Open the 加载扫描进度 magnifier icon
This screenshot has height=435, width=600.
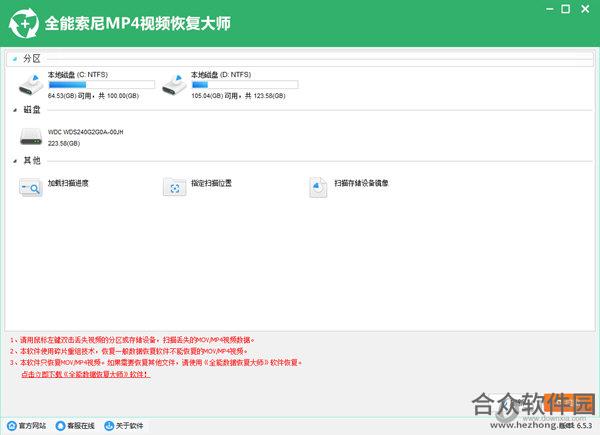pos(30,187)
